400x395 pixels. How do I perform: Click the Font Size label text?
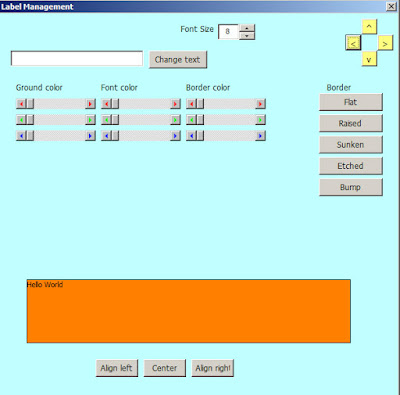pyautogui.click(x=197, y=29)
